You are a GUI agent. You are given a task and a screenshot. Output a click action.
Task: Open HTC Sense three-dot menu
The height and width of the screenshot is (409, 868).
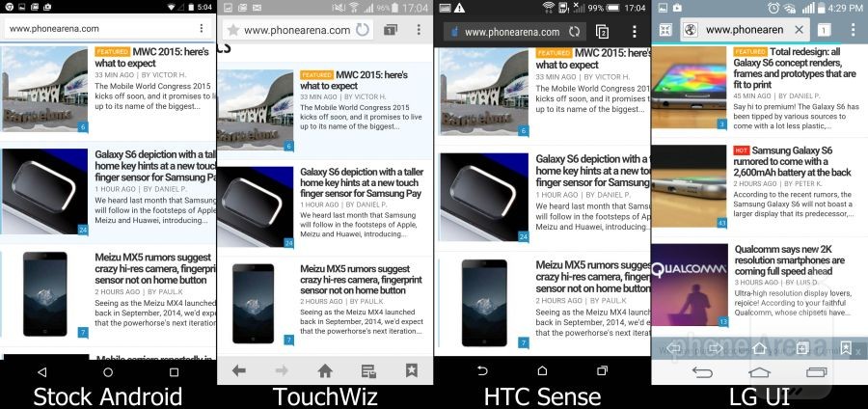click(635, 32)
